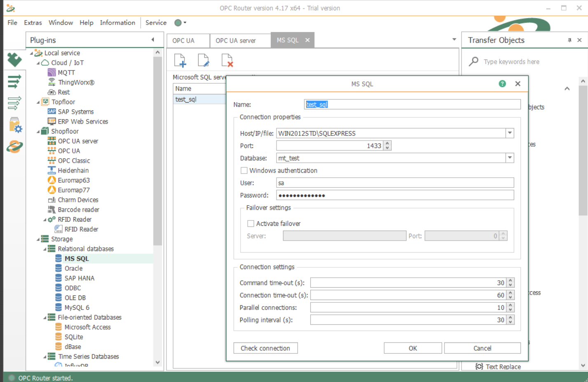Open the Host/IP/file dropdown
This screenshot has width=588, height=382.
510,133
